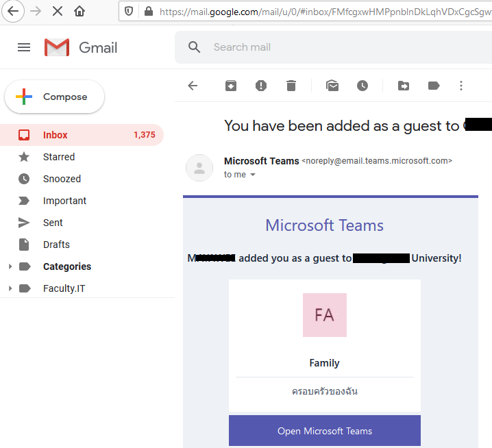The image size is (492, 448).
Task: Open the Labels tag icon
Action: [434, 86]
